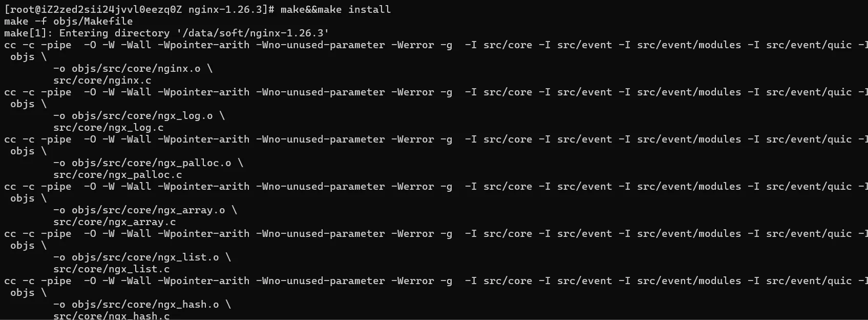Viewport: 868px width, 320px height.
Task: Click the src/core/nginx.c source line
Action: coord(102,80)
